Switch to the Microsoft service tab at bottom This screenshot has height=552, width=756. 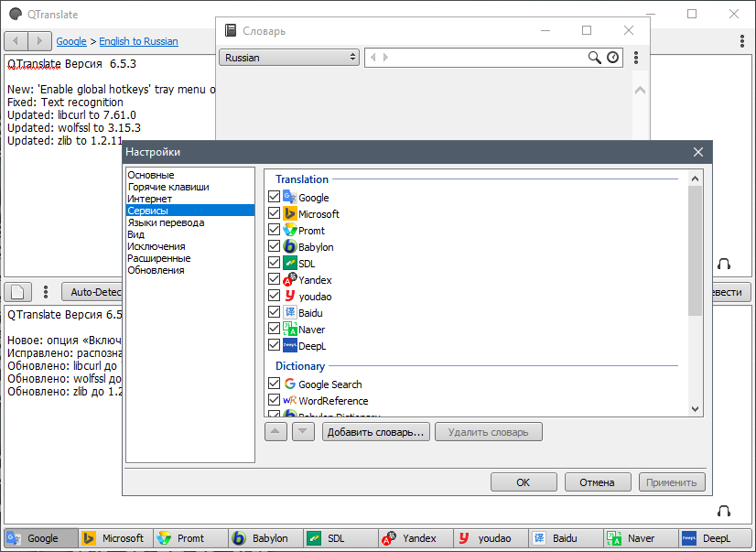(x=115, y=538)
